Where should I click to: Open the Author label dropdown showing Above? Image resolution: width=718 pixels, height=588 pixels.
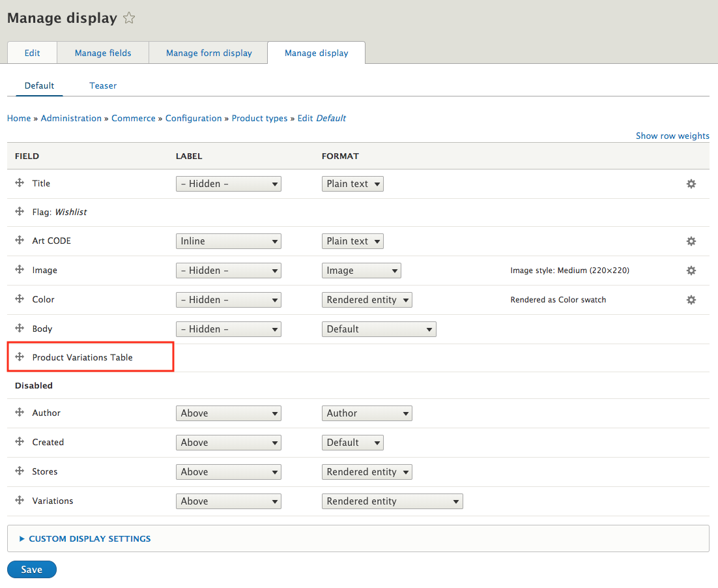(228, 413)
